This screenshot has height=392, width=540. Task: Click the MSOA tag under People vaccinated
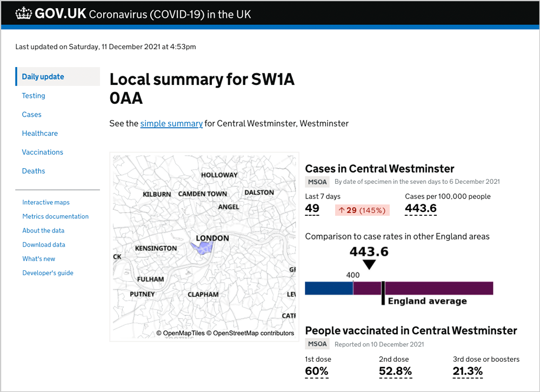point(317,344)
